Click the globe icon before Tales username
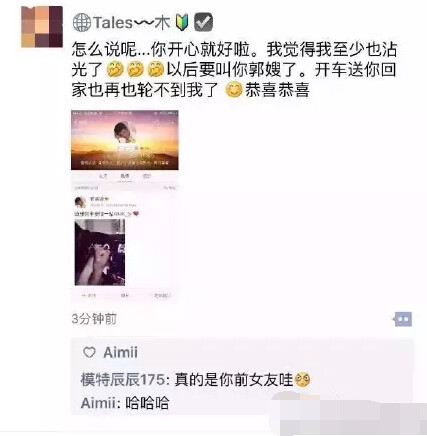Viewport: 427px width, 436px height. 82,23
